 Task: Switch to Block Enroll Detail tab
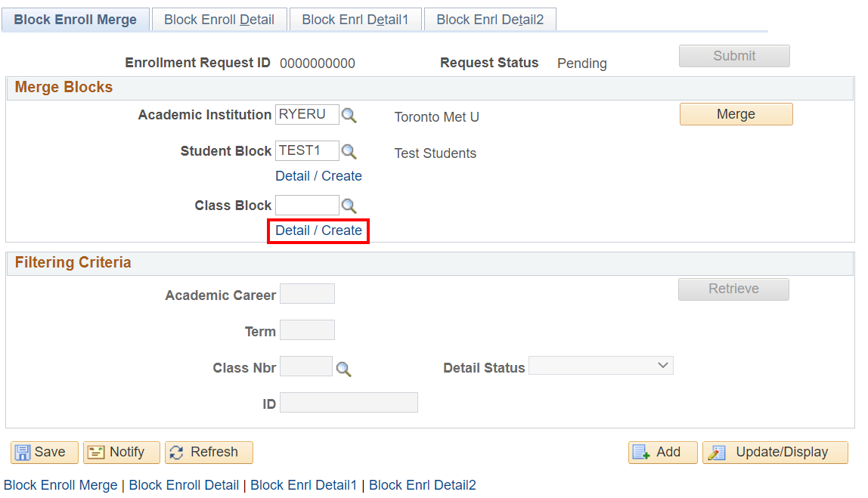(219, 20)
